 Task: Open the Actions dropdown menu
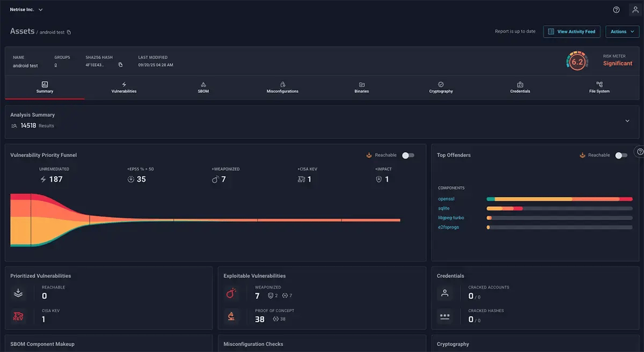(x=621, y=31)
